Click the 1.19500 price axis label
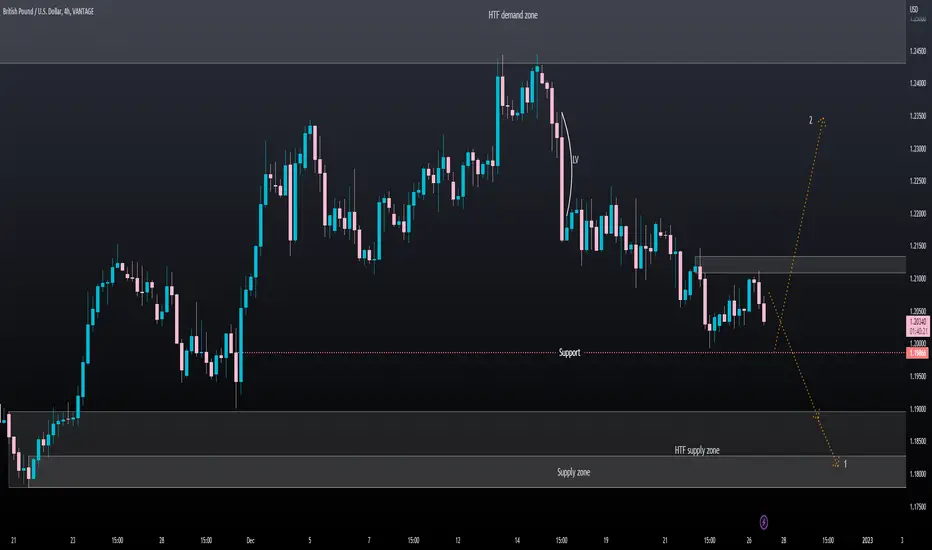Image resolution: width=932 pixels, height=550 pixels. coord(918,376)
